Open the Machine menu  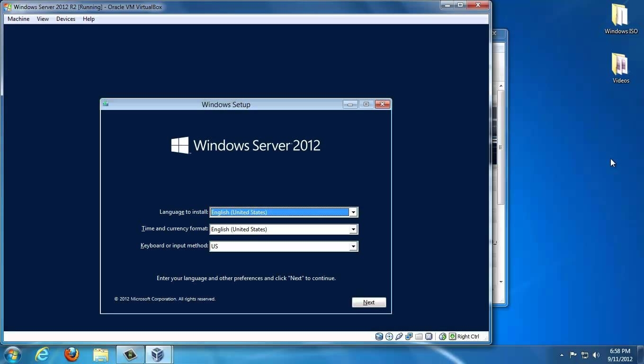click(x=18, y=19)
